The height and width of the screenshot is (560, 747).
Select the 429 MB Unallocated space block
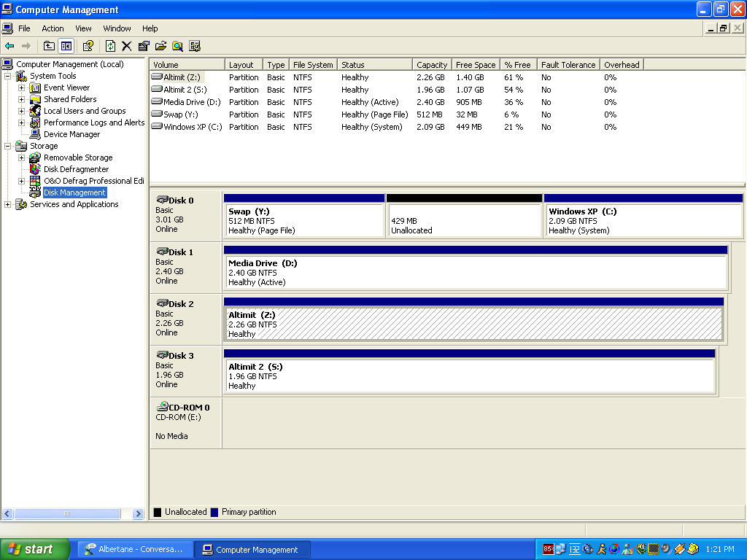(464, 220)
